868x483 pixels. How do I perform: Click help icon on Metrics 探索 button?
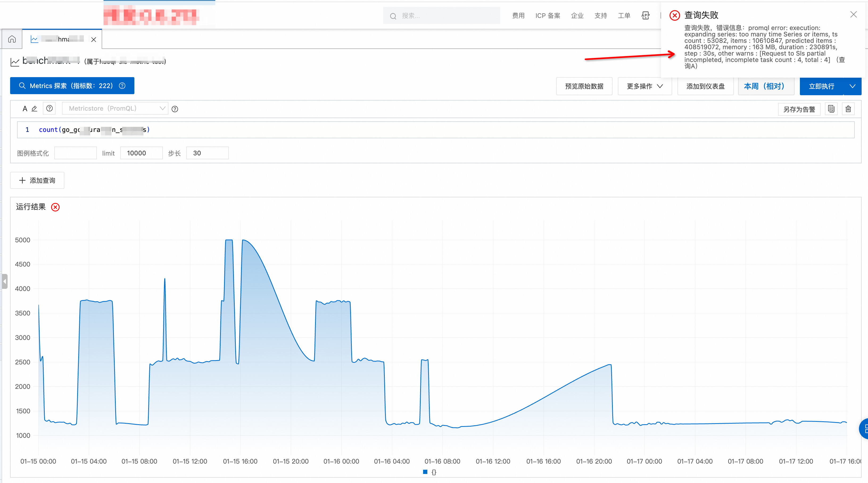point(122,86)
